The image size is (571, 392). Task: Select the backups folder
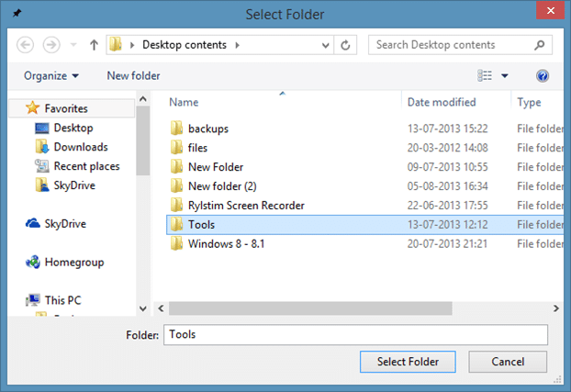(x=208, y=129)
